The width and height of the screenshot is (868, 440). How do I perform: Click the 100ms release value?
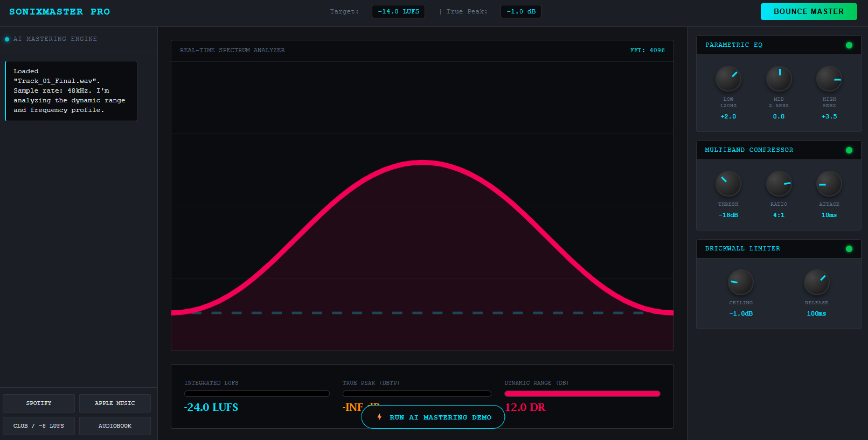pos(816,313)
